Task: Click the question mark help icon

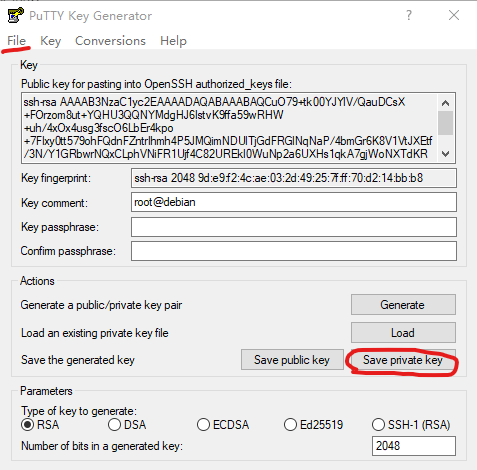Action: click(409, 15)
